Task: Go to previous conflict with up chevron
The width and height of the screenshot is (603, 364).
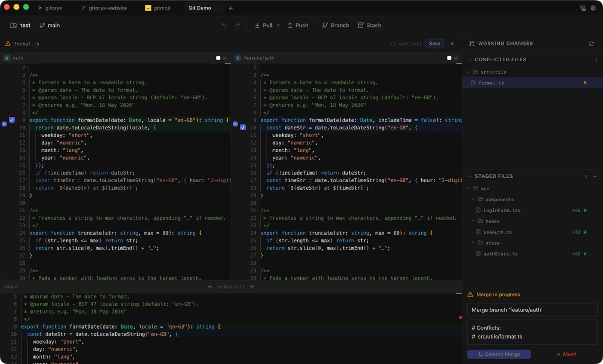Action: point(210,287)
